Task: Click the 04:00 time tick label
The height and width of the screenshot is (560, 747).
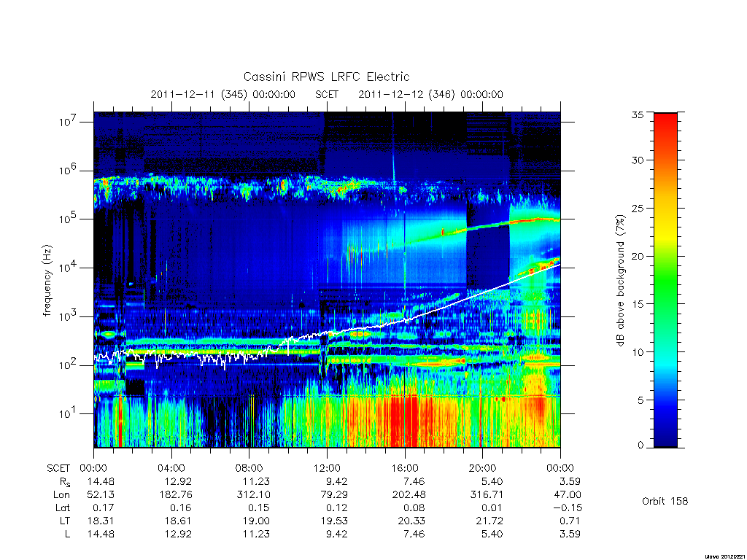Action: coord(171,468)
